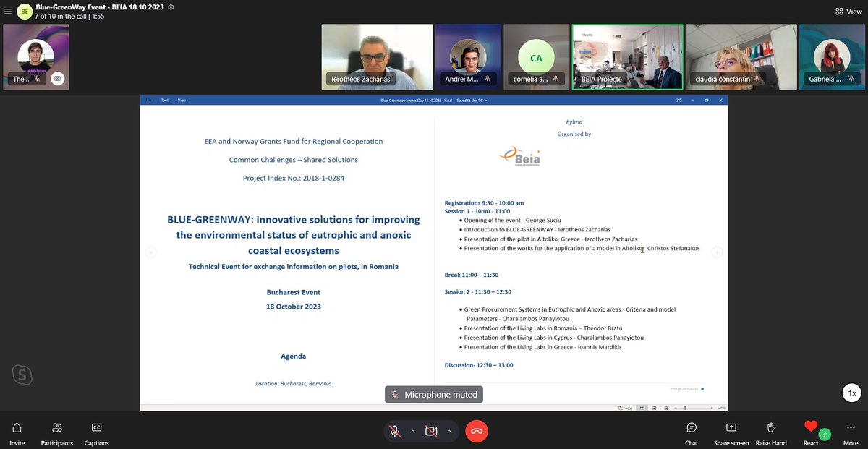868x449 pixels.
Task: Open the Chat panel
Action: (x=691, y=431)
